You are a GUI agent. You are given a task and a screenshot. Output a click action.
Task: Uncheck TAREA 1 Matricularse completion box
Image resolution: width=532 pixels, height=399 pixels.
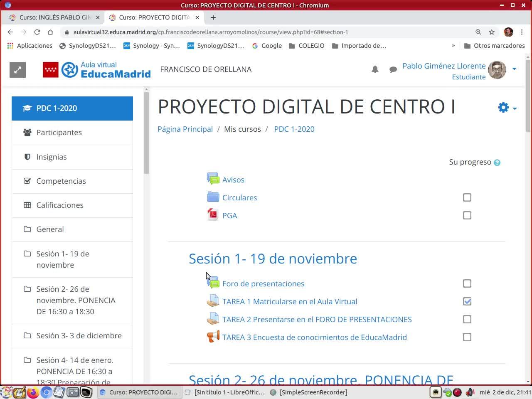pos(467,301)
